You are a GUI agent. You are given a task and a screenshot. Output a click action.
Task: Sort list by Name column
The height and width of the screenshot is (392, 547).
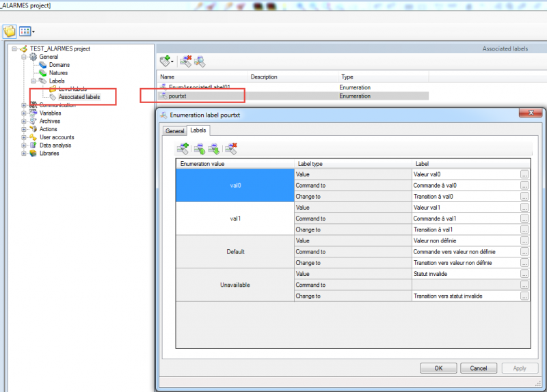tap(202, 76)
